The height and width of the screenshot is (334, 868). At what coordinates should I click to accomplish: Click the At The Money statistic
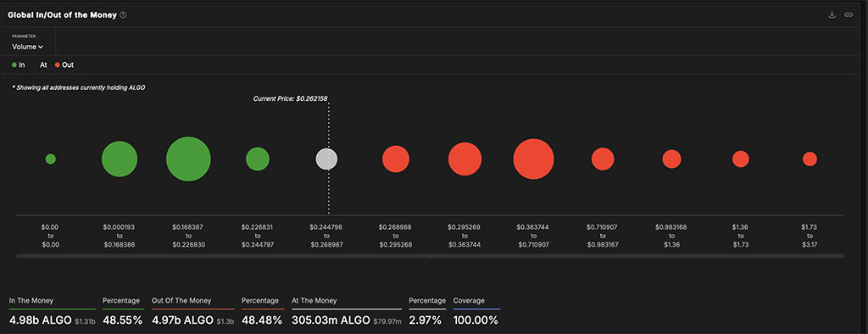click(347, 313)
